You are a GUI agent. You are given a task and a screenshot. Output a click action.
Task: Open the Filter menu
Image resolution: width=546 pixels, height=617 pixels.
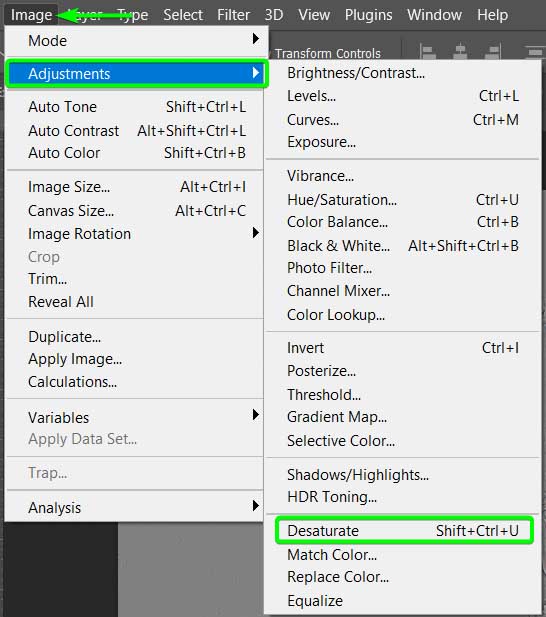click(233, 15)
